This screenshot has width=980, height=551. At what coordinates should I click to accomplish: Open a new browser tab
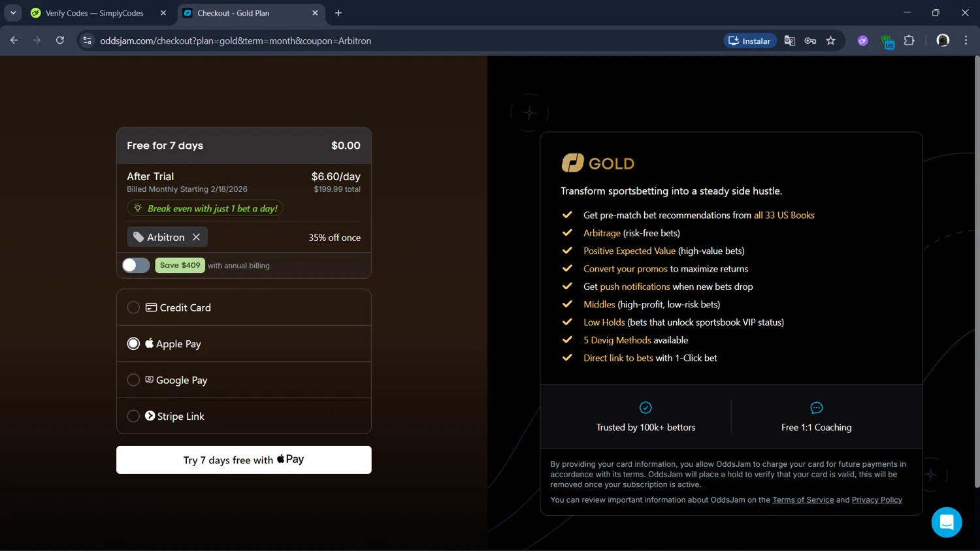click(x=338, y=13)
